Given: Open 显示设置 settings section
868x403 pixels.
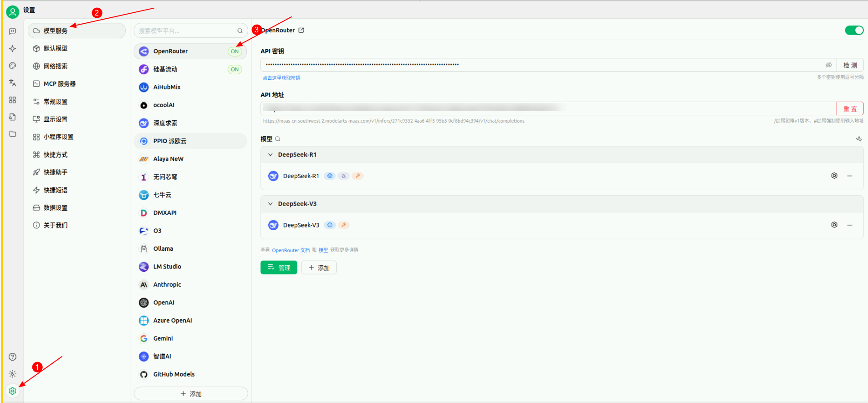Looking at the screenshot, I should click(77, 119).
